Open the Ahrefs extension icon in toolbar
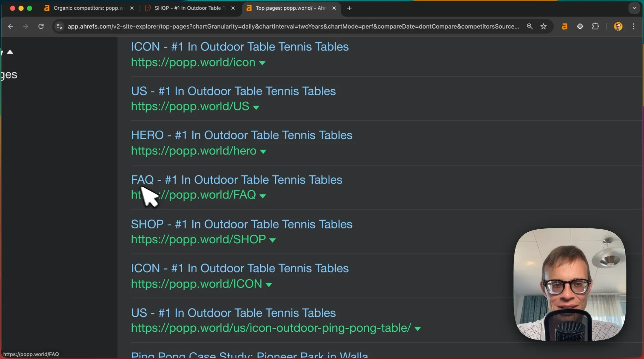The image size is (644, 359). pyautogui.click(x=564, y=26)
